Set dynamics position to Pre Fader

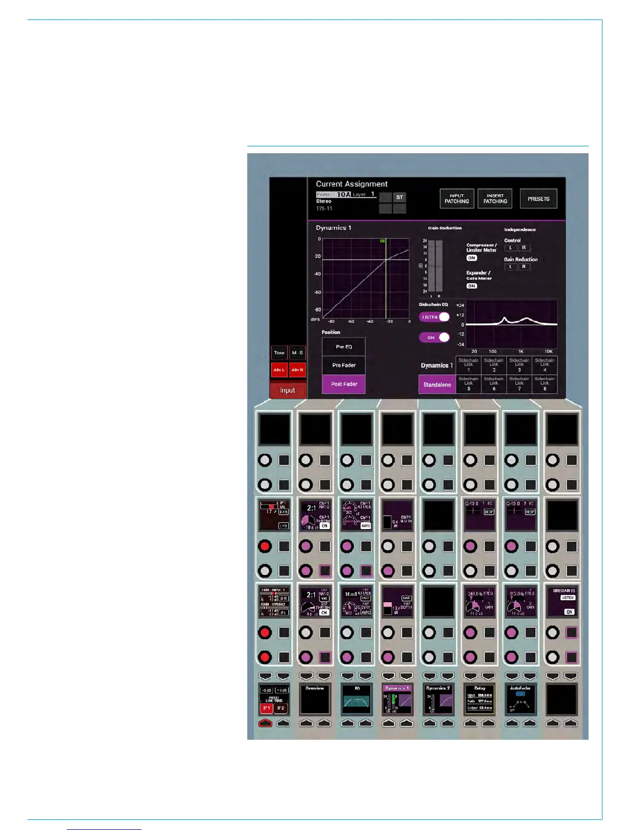coord(344,365)
